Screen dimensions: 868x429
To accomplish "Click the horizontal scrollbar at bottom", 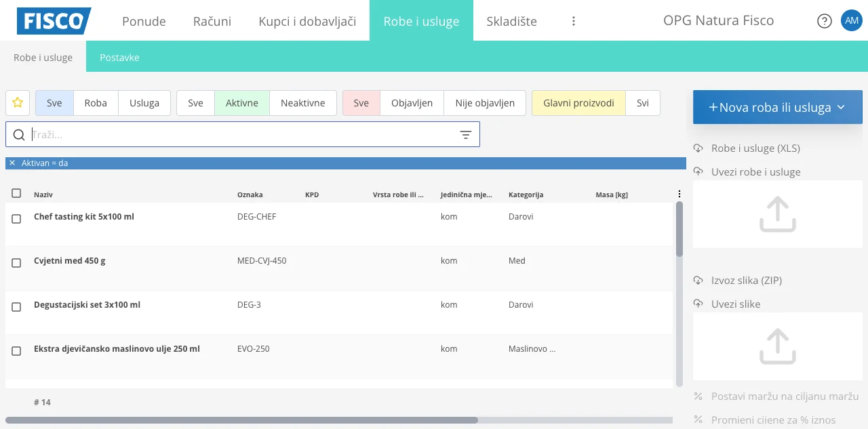I will (241, 420).
